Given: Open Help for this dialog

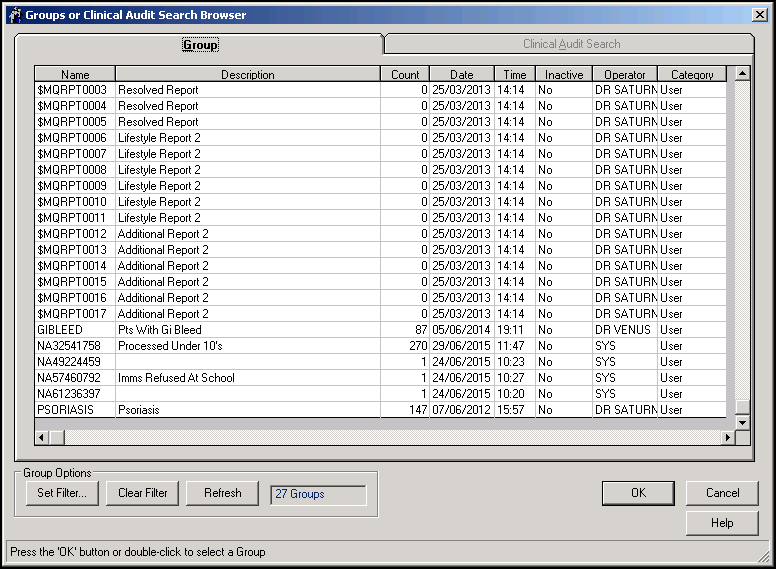Looking at the screenshot, I should tap(722, 523).
